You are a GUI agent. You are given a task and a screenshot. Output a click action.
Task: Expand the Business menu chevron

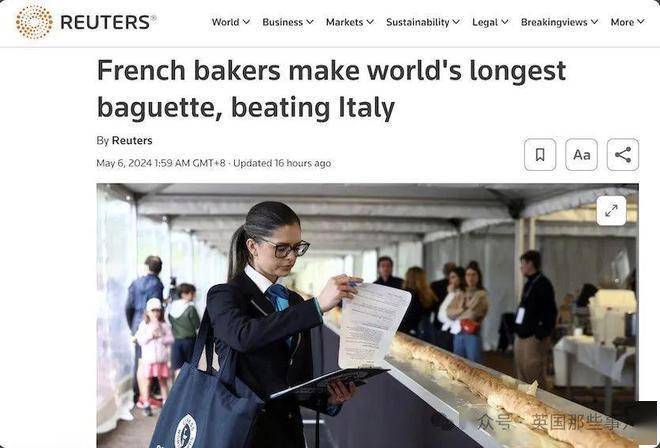tap(310, 21)
